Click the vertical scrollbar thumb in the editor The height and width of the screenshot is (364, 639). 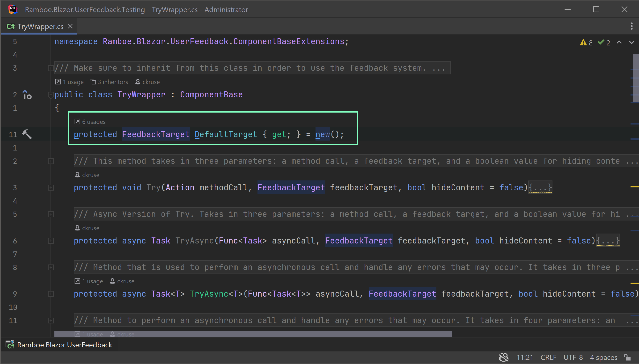click(x=636, y=78)
